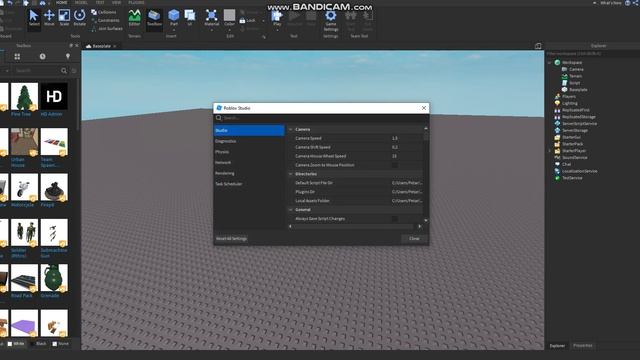The width and height of the screenshot is (640, 360).
Task: Toggle Always Save Script Changes checkbox
Action: click(395, 219)
